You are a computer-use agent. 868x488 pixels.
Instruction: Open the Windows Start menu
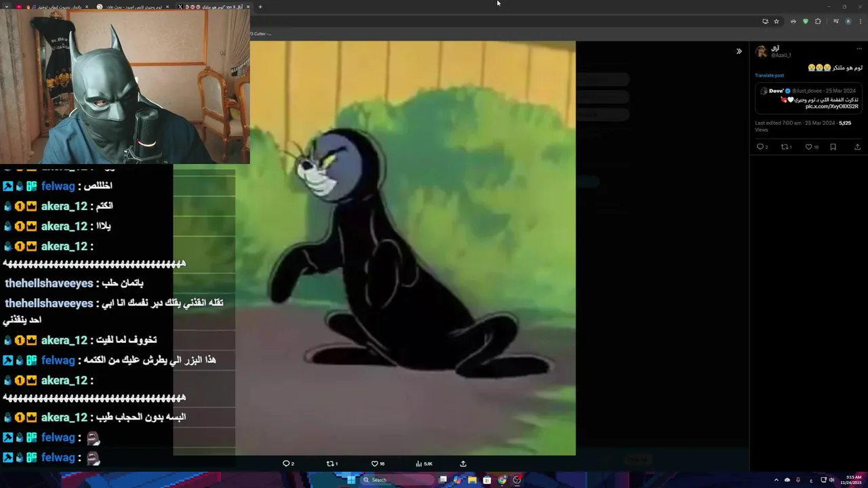click(351, 480)
